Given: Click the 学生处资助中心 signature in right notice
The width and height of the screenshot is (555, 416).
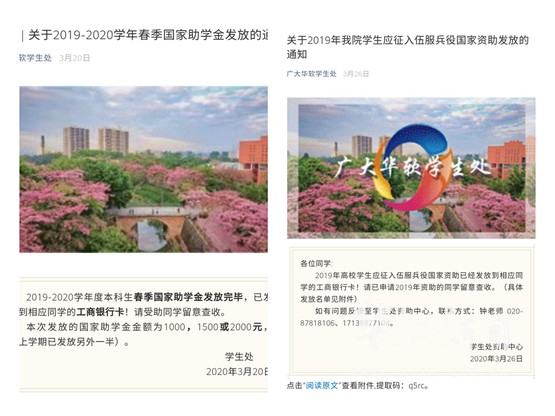Looking at the screenshot, I should (x=496, y=347).
